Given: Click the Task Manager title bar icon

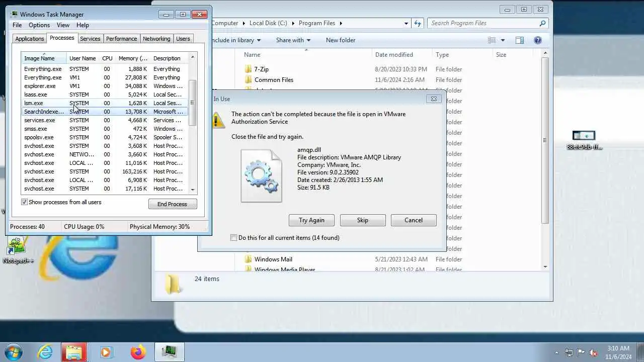Looking at the screenshot, I should click(14, 14).
